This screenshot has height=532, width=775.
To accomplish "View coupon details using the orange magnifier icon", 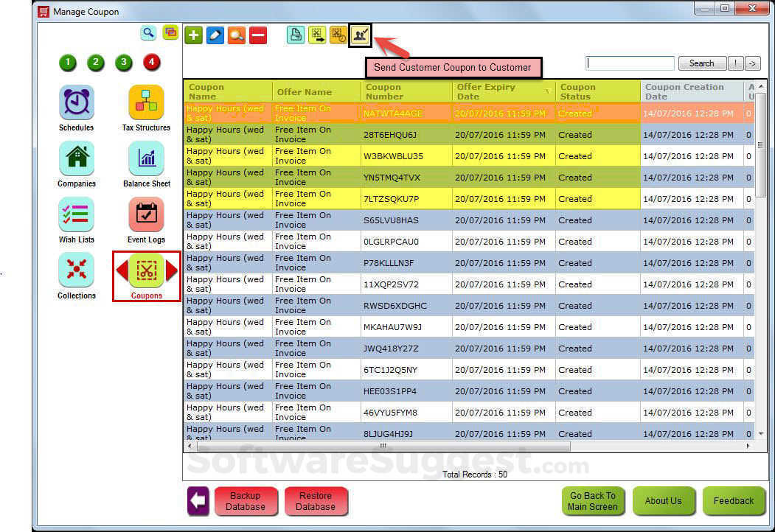I will click(x=237, y=35).
